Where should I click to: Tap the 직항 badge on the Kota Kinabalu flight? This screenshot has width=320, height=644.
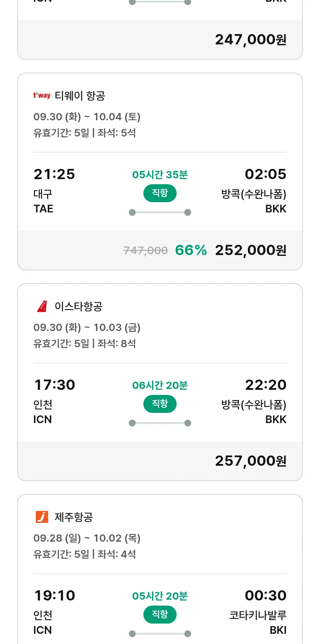(160, 615)
